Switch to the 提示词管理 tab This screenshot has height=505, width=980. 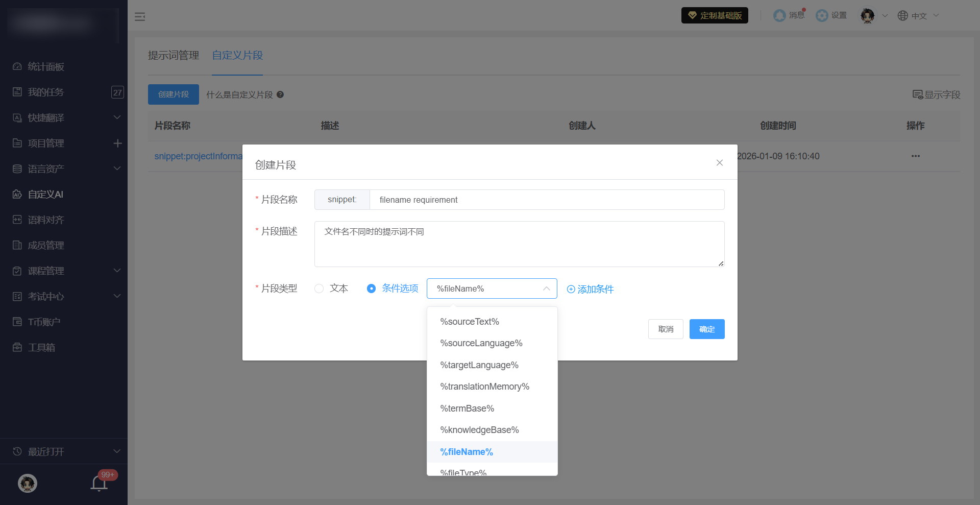(174, 55)
